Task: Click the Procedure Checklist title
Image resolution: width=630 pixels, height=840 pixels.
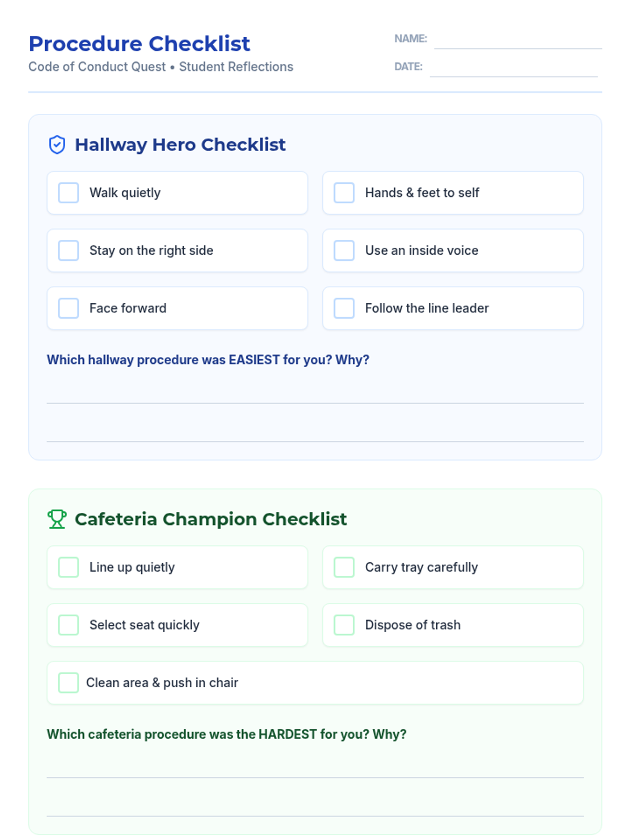Action: pyautogui.click(x=139, y=44)
